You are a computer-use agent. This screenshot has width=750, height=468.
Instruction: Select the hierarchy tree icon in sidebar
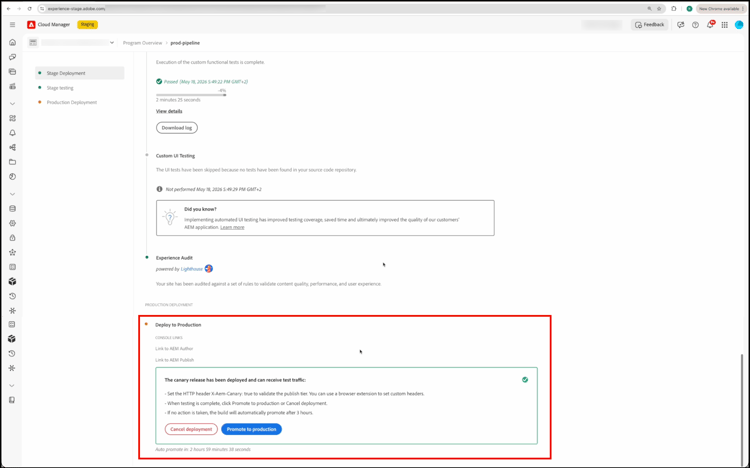pyautogui.click(x=12, y=147)
